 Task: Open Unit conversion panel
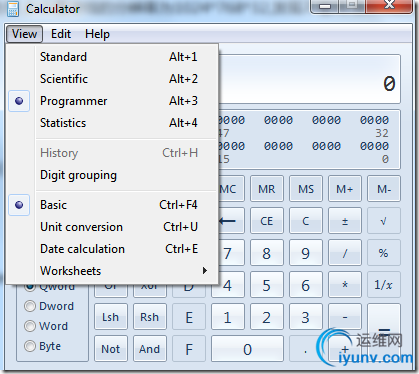click(x=112, y=227)
